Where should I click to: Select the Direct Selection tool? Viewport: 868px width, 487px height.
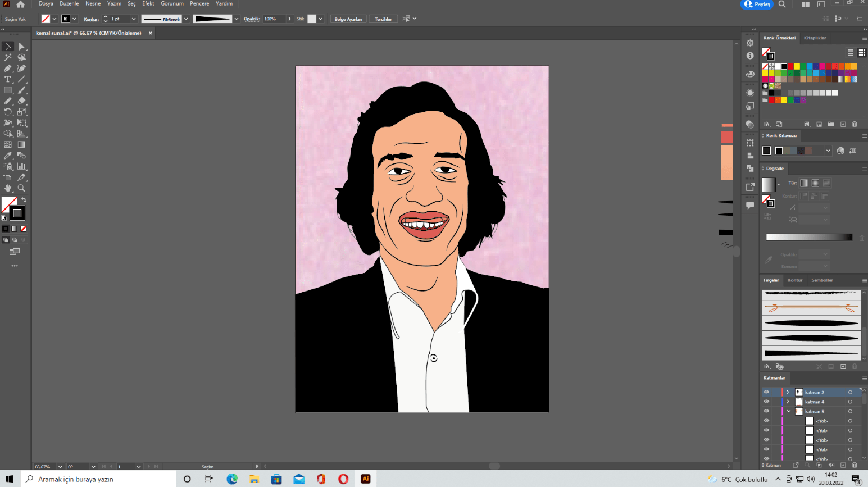[21, 47]
